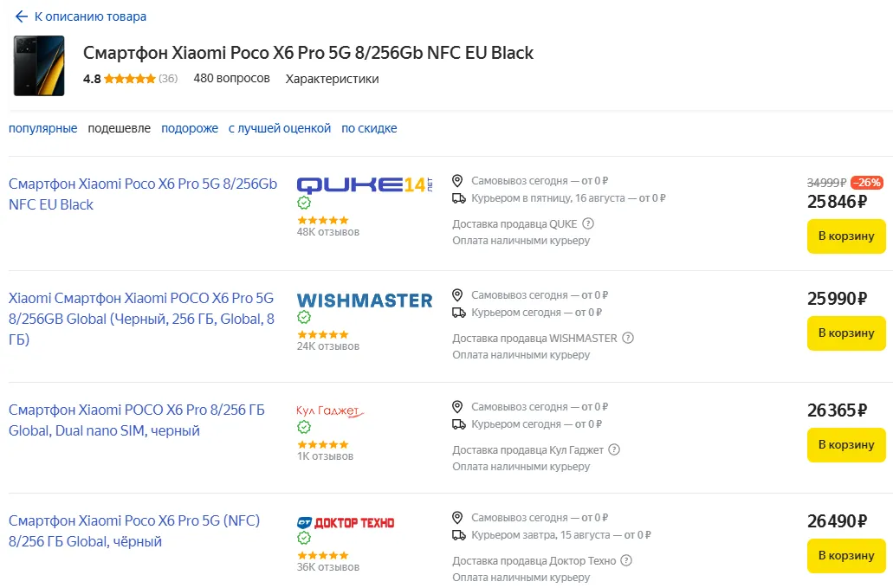
Task: Sort by с лучшей оценкой
Action: (280, 128)
